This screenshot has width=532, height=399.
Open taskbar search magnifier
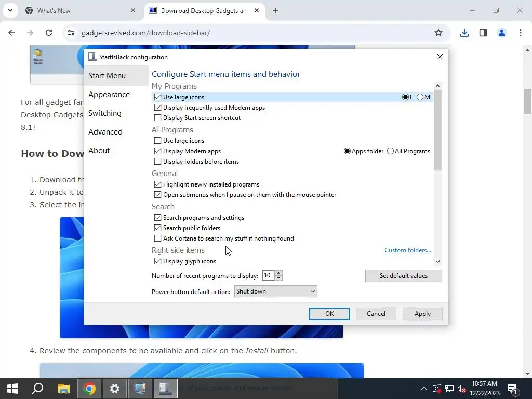tap(37, 389)
